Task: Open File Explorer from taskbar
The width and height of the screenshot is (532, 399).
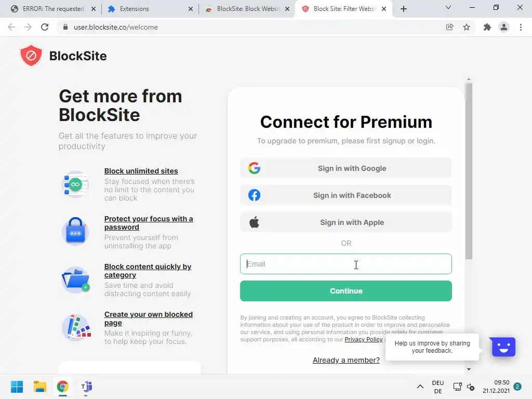Action: pyautogui.click(x=40, y=387)
